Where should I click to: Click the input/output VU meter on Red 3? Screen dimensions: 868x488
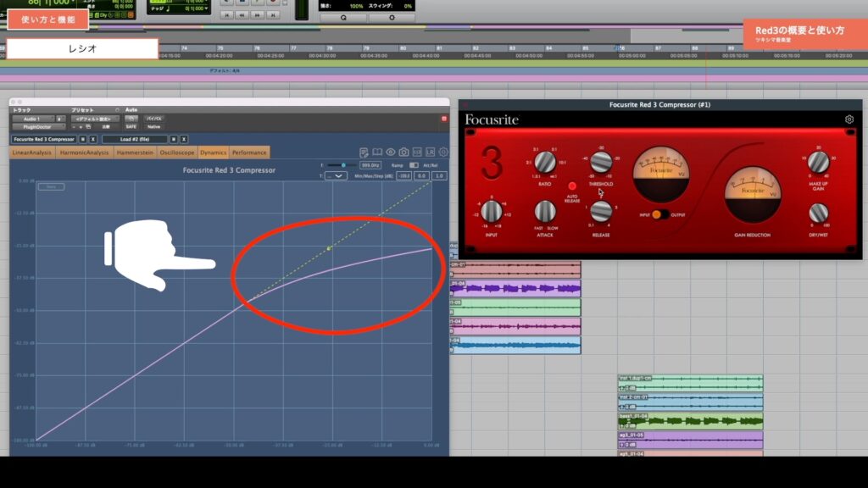click(x=661, y=175)
